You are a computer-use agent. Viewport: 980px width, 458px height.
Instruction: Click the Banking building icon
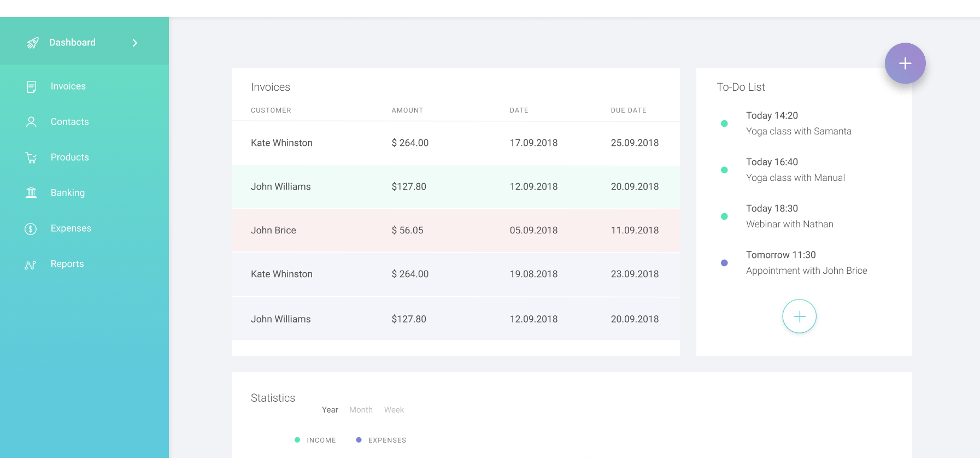tap(31, 193)
